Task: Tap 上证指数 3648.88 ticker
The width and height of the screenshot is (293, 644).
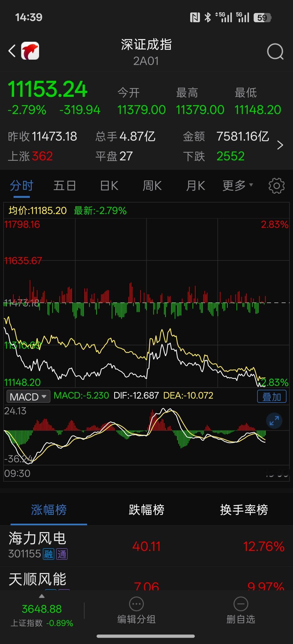Action: point(42,615)
